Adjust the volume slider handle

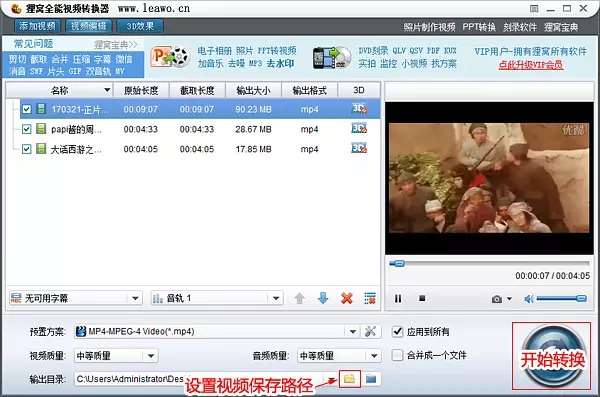[581, 298]
